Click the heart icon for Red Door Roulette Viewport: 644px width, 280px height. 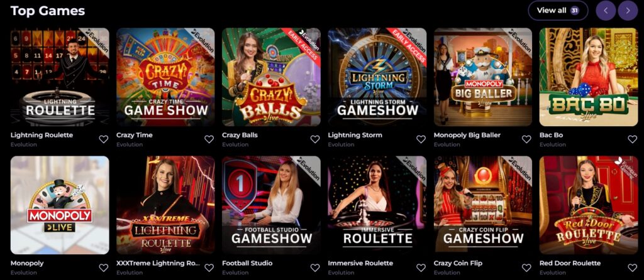click(633, 267)
